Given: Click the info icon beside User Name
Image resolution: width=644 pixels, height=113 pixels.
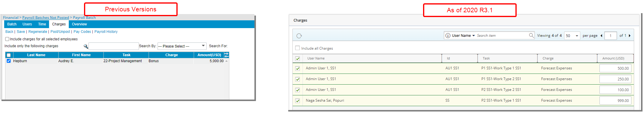Looking at the screenshot, I should [x=448, y=36].
